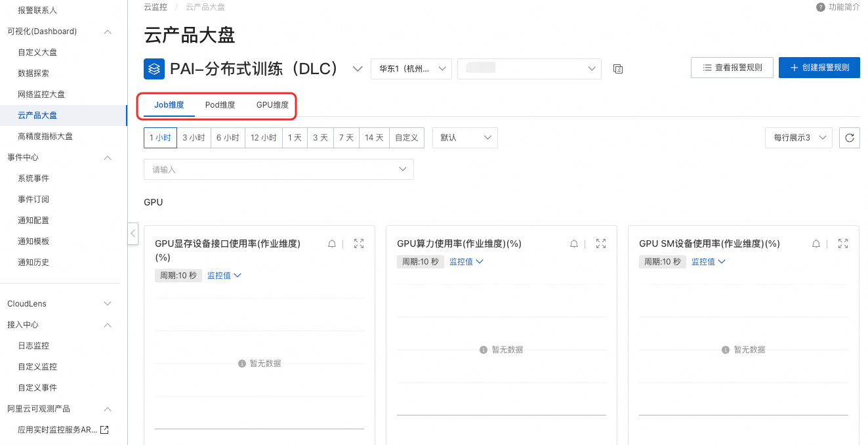Collapse the 事件中心 sidebar section
Viewport: 868px width, 445px height.
pyautogui.click(x=108, y=158)
